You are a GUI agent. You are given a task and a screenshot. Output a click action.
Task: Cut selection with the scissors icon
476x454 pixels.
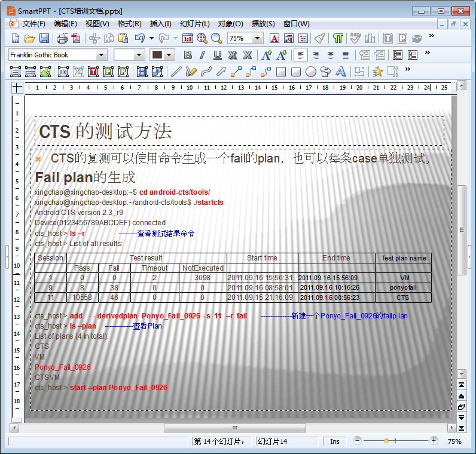pyautogui.click(x=94, y=38)
